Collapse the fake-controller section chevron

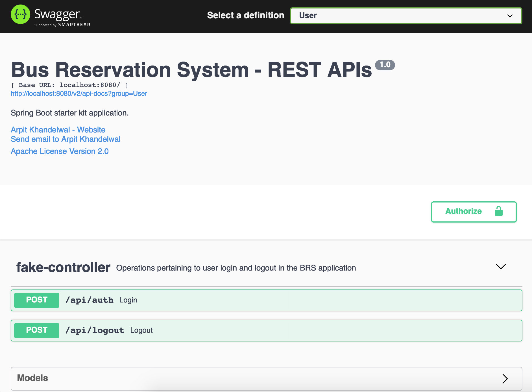[x=501, y=267]
